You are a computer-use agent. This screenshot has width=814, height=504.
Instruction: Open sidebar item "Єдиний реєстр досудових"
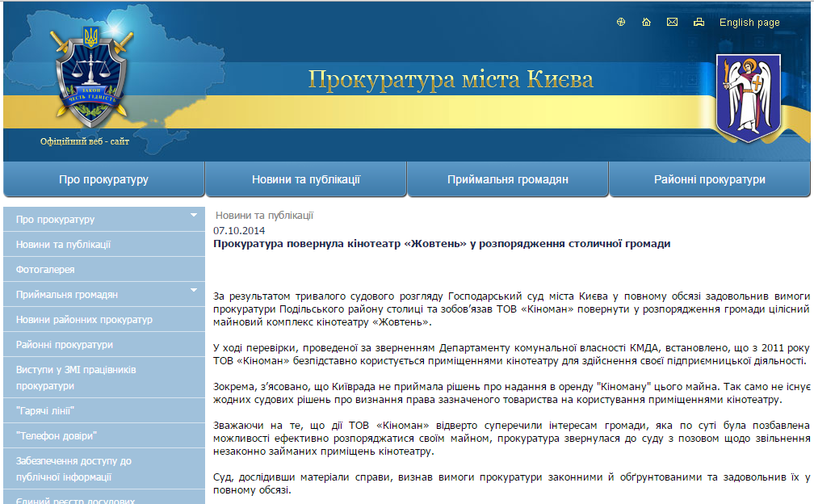(104, 498)
